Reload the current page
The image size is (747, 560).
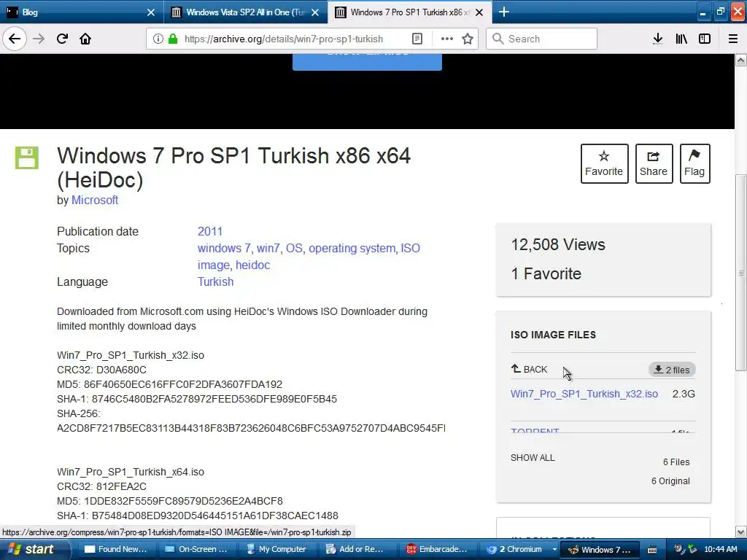(x=62, y=39)
